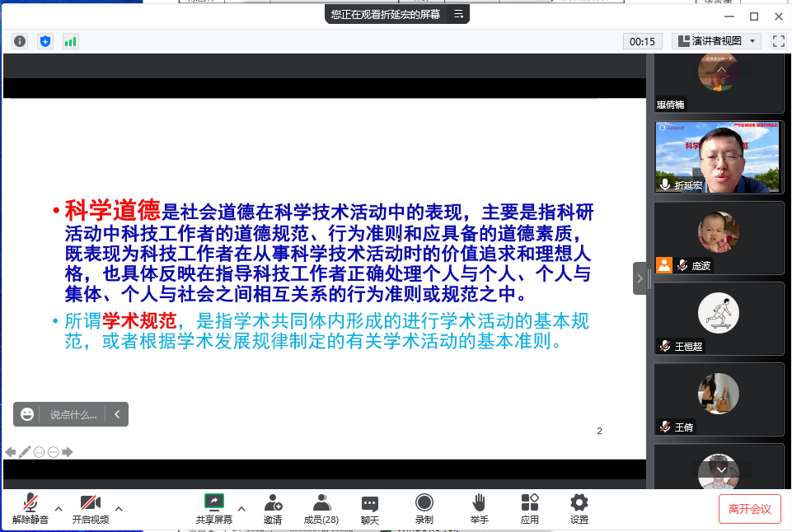This screenshot has width=792, height=532.
Task: Start recording with 录制 button
Action: click(424, 508)
